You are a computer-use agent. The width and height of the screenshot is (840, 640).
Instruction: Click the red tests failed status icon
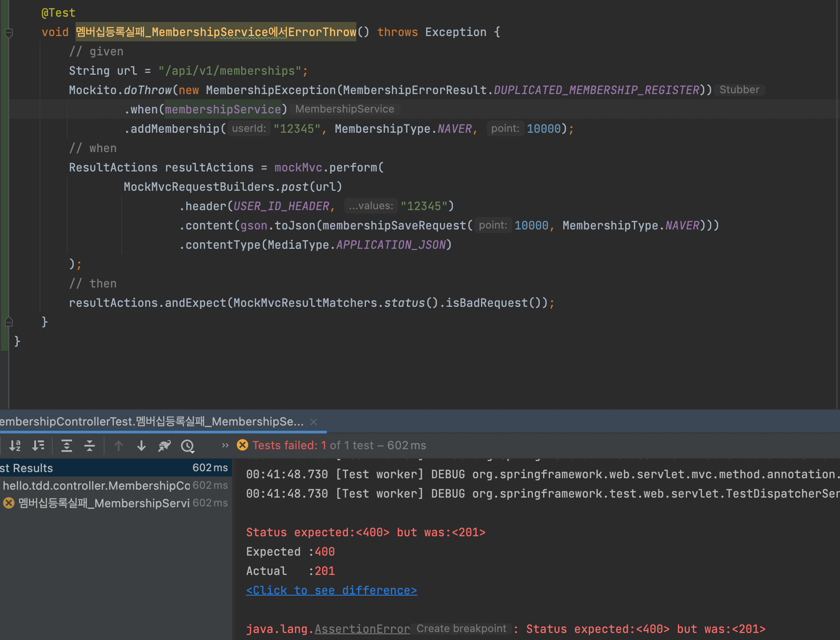[243, 445]
